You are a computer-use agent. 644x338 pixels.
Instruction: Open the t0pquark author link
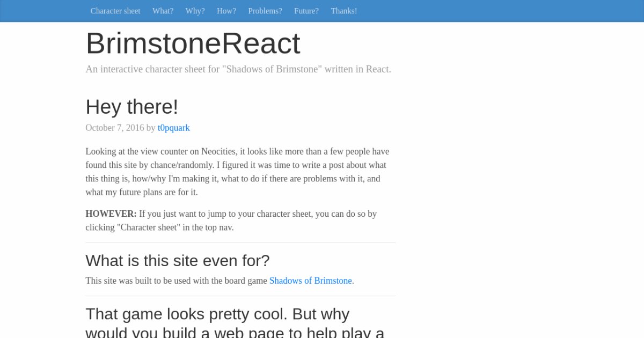[x=173, y=128]
